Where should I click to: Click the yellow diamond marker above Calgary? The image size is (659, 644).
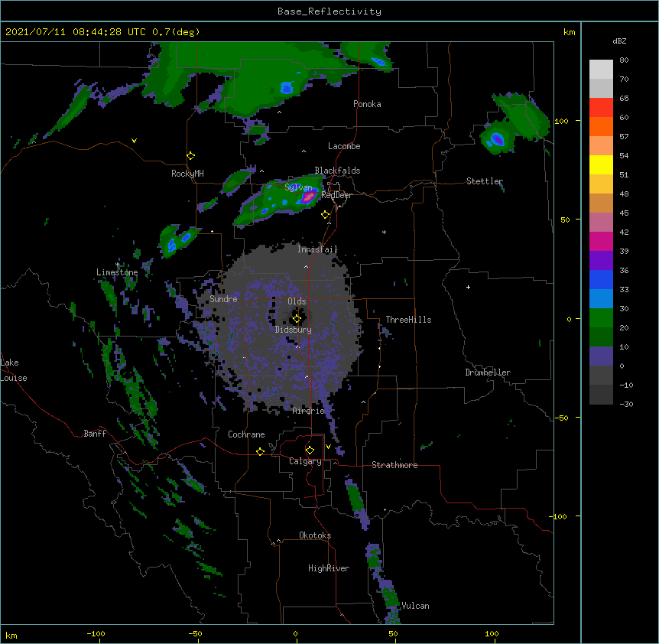click(310, 450)
